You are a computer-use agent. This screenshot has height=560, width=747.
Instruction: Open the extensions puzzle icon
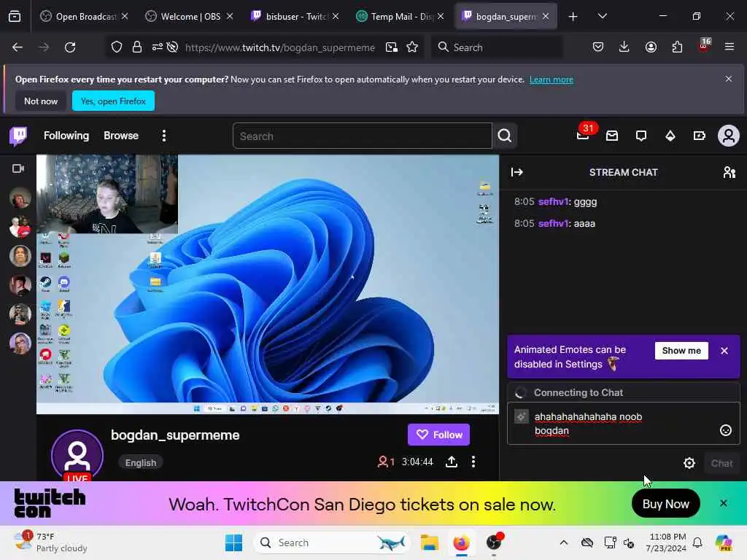click(x=677, y=47)
